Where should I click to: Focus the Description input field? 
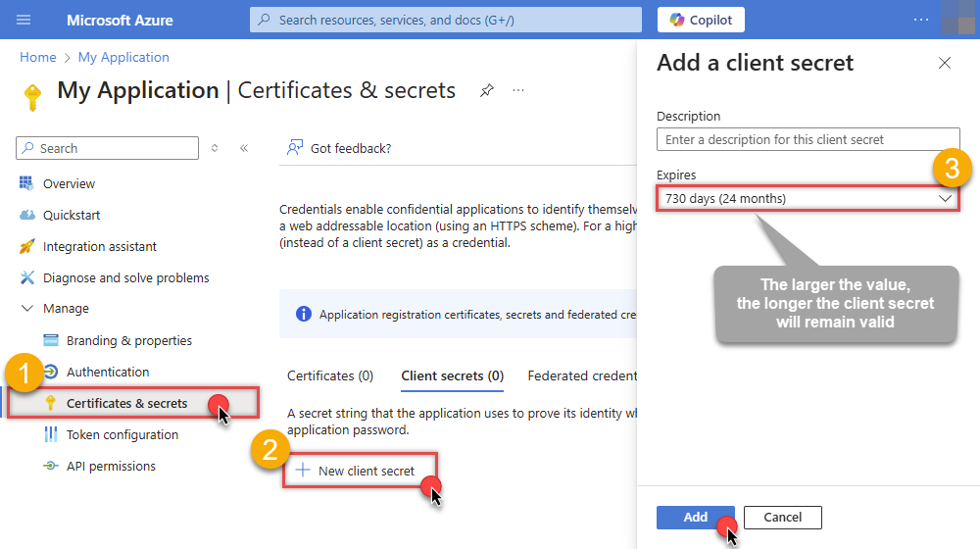coord(808,139)
